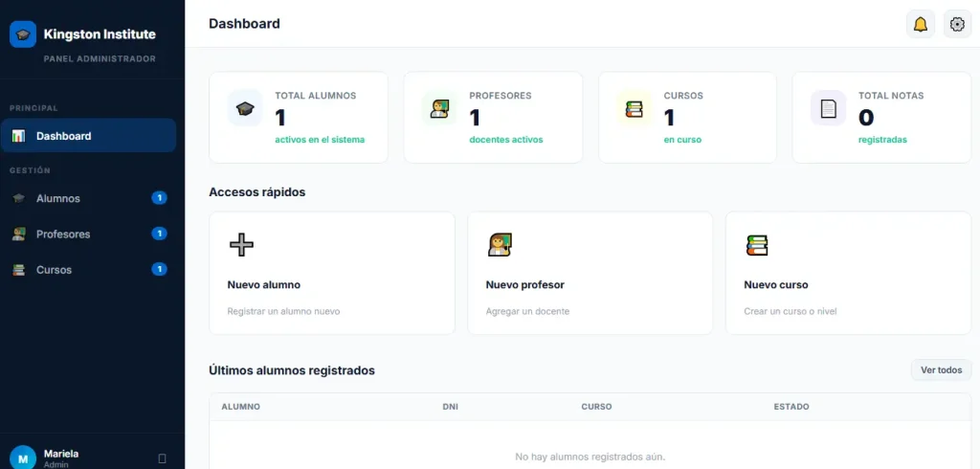980x469 pixels.
Task: Click the Profesores stat card icon
Action: (439, 108)
